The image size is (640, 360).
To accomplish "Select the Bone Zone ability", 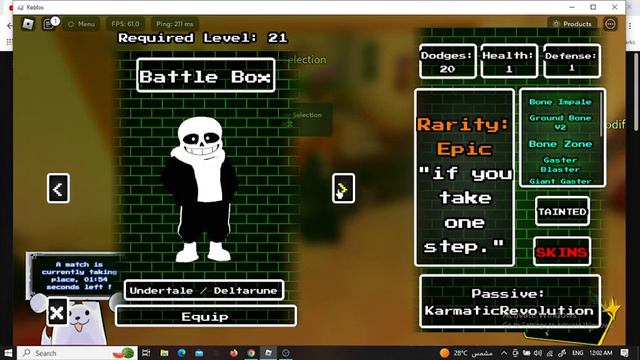I will 560,144.
